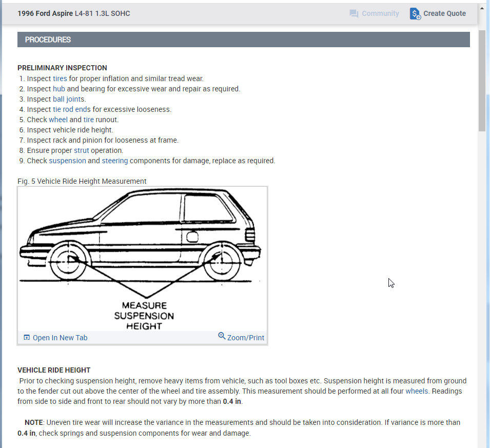Click the Community speech-bubble icon
The height and width of the screenshot is (448, 490).
[x=354, y=13]
